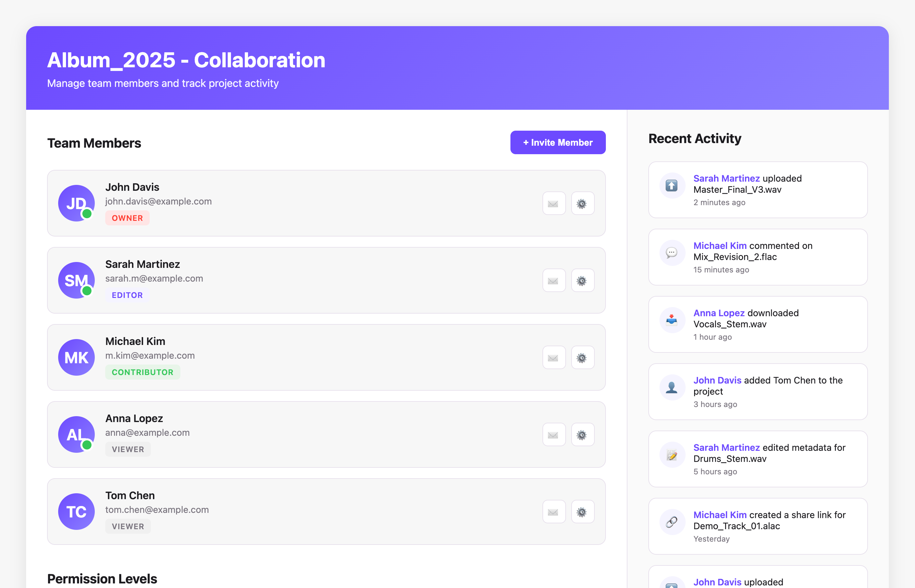Open Sarah Martinez's EDITOR role selector
This screenshot has width=915, height=588.
(x=127, y=295)
